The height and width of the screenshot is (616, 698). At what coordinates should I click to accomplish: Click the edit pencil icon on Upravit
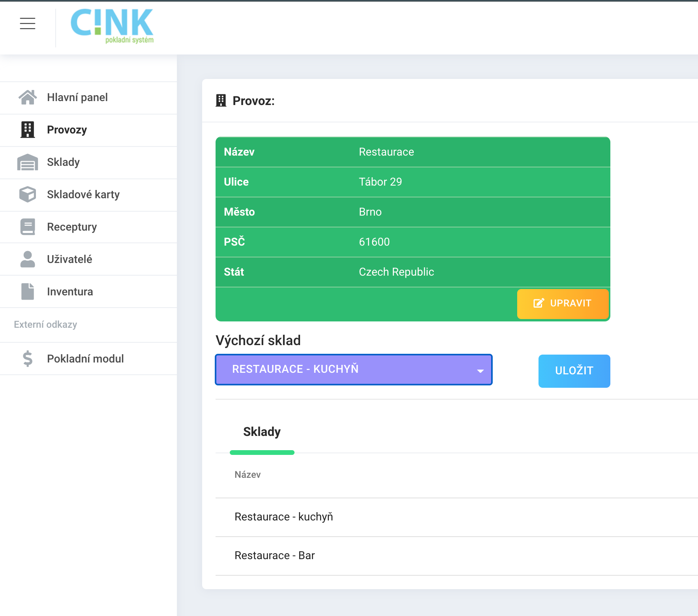click(539, 303)
